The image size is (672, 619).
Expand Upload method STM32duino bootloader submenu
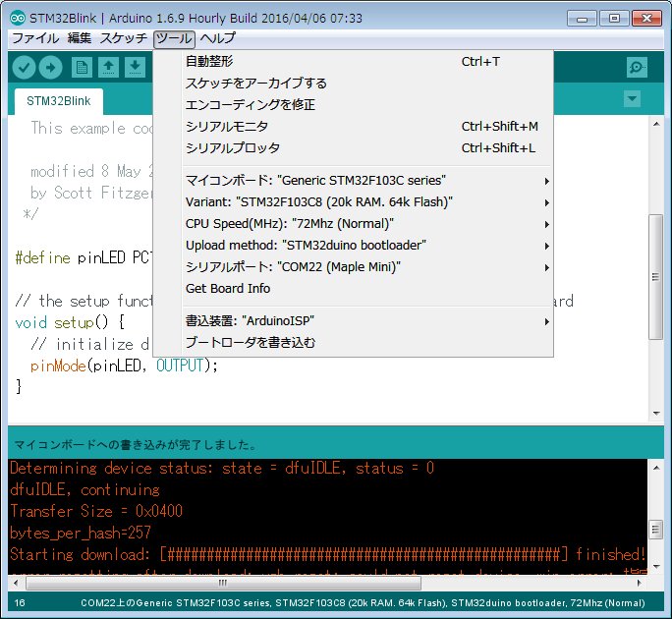point(354,246)
